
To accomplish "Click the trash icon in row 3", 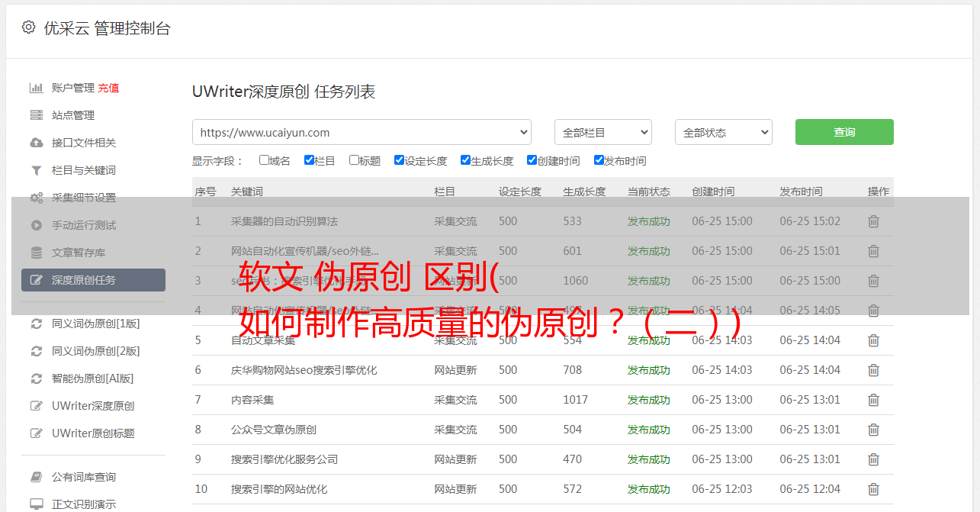I will [x=874, y=281].
